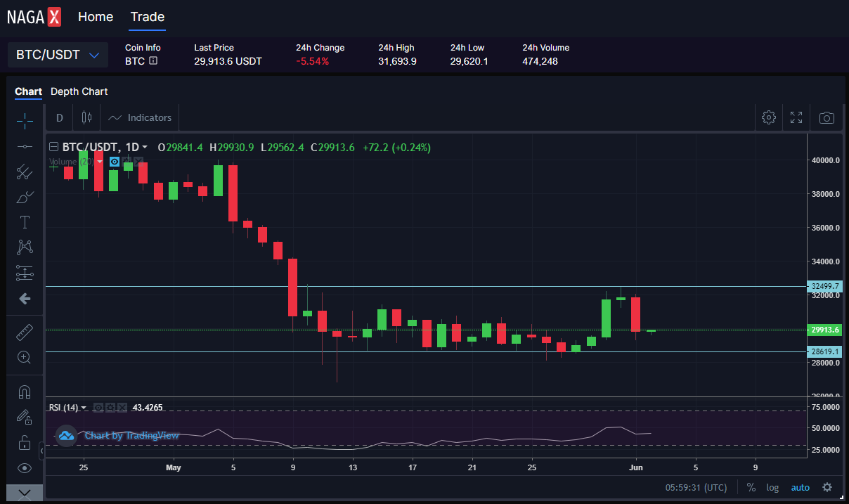Toggle RSI indicator visibility eye

(98, 408)
